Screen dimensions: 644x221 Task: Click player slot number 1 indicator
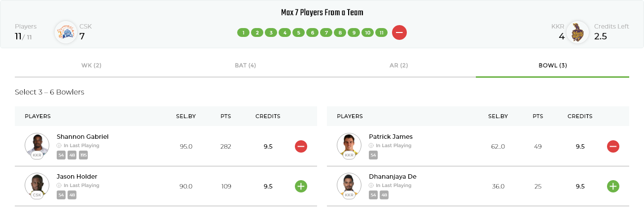click(243, 33)
